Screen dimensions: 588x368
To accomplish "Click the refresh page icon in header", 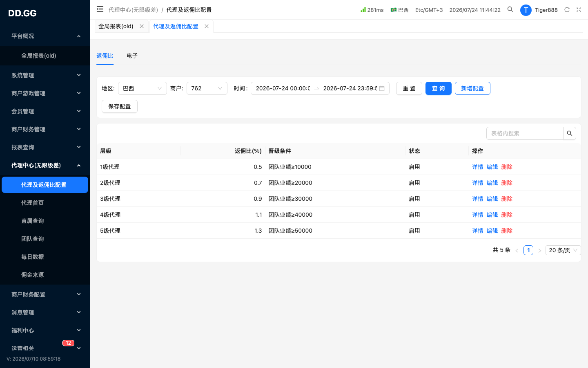I will pos(567,9).
